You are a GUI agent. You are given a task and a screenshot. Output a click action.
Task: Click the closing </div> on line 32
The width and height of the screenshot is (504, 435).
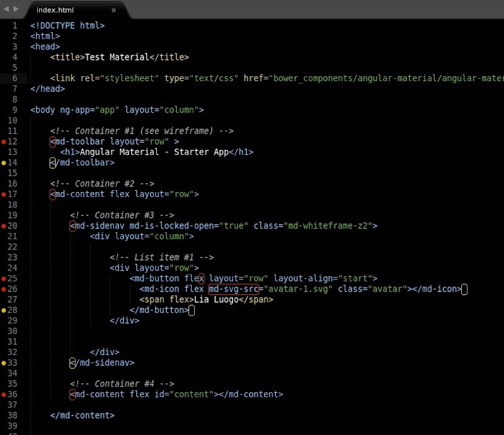[105, 352]
